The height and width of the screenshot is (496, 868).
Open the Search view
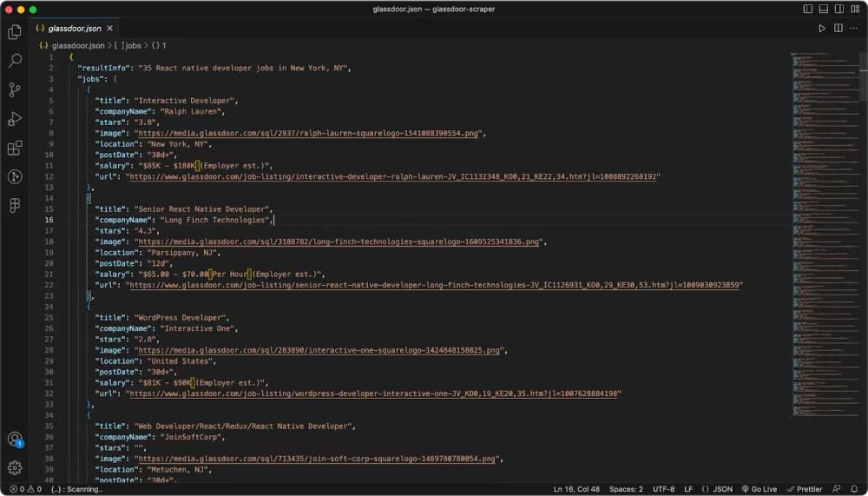tap(15, 61)
